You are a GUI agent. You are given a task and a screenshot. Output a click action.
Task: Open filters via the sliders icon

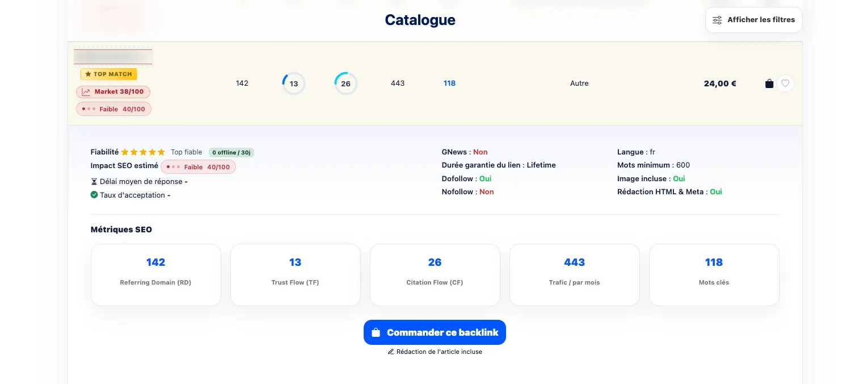coord(717,20)
